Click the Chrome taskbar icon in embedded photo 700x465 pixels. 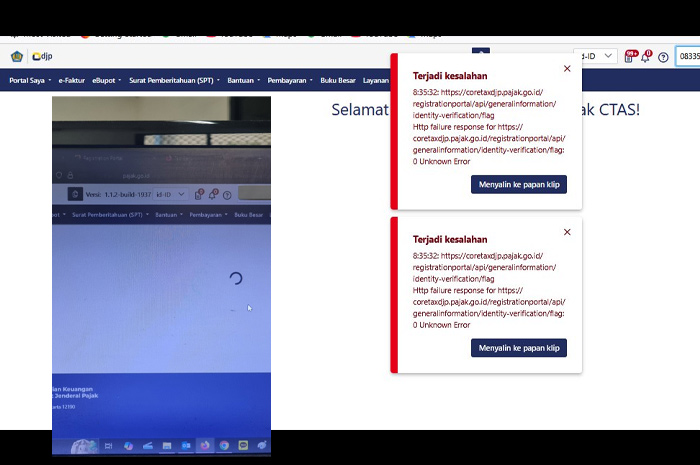pyautogui.click(x=224, y=445)
